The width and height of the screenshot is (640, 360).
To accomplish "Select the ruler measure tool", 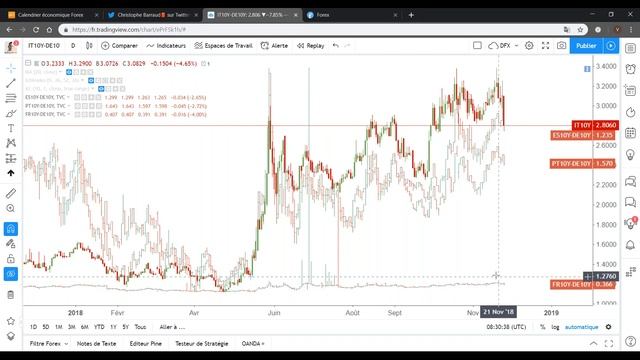I will tap(11, 193).
